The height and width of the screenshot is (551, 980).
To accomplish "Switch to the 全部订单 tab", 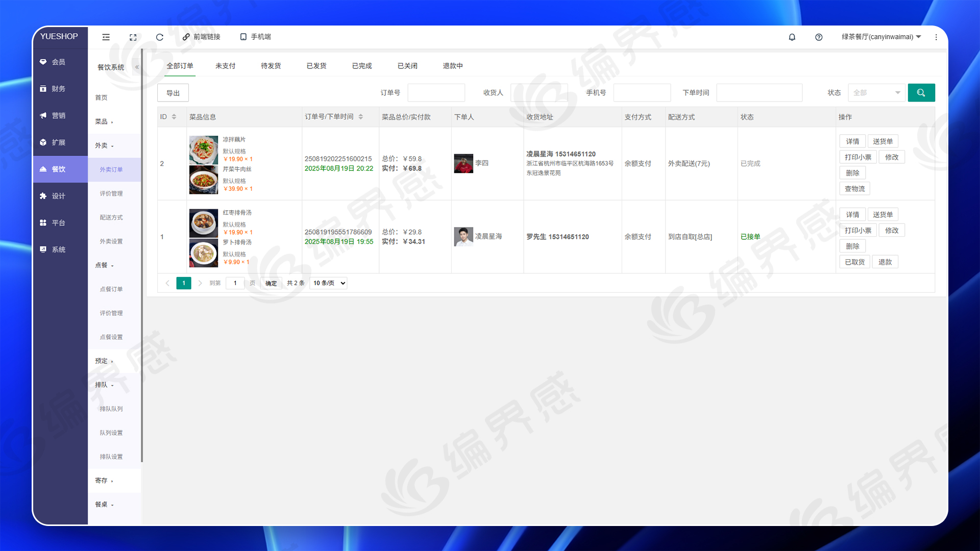I will pyautogui.click(x=180, y=66).
